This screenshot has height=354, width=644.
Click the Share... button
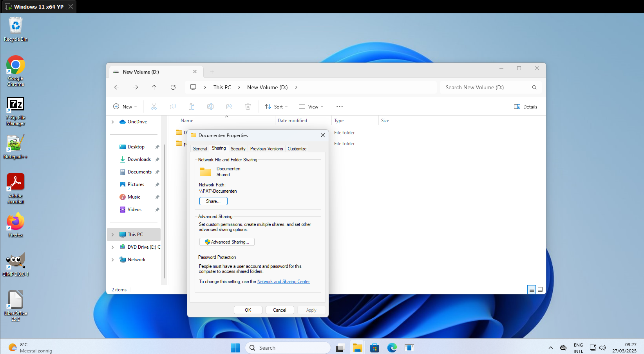tap(213, 201)
